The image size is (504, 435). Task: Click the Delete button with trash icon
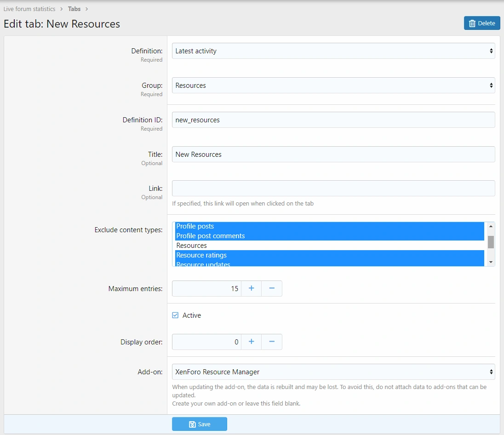(x=481, y=23)
